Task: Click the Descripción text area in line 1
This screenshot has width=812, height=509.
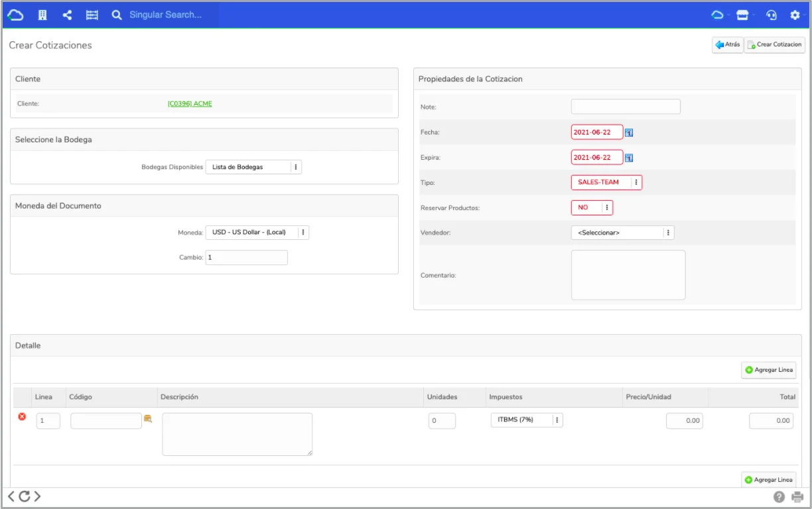Action: [237, 434]
